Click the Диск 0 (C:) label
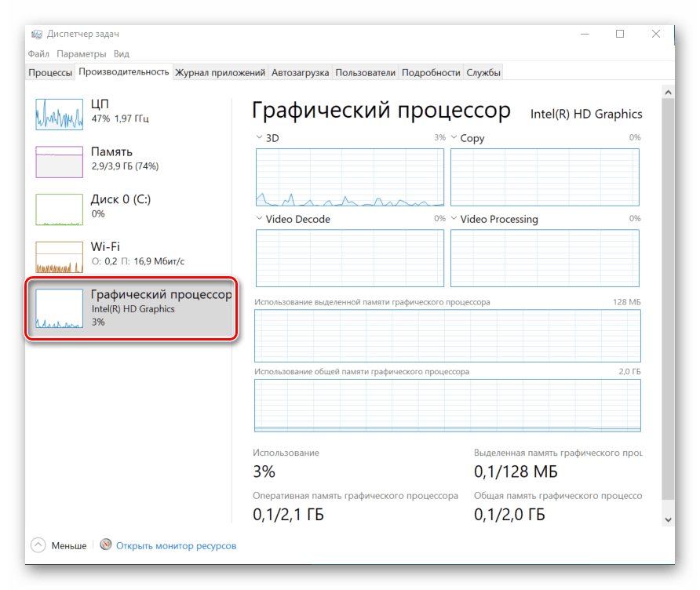This screenshot has height=590, width=700. (121, 199)
